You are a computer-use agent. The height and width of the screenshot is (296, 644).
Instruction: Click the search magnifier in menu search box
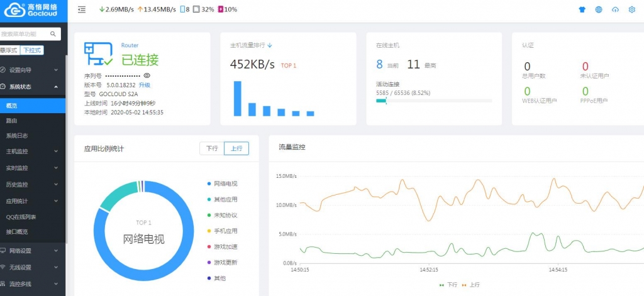(55, 33)
